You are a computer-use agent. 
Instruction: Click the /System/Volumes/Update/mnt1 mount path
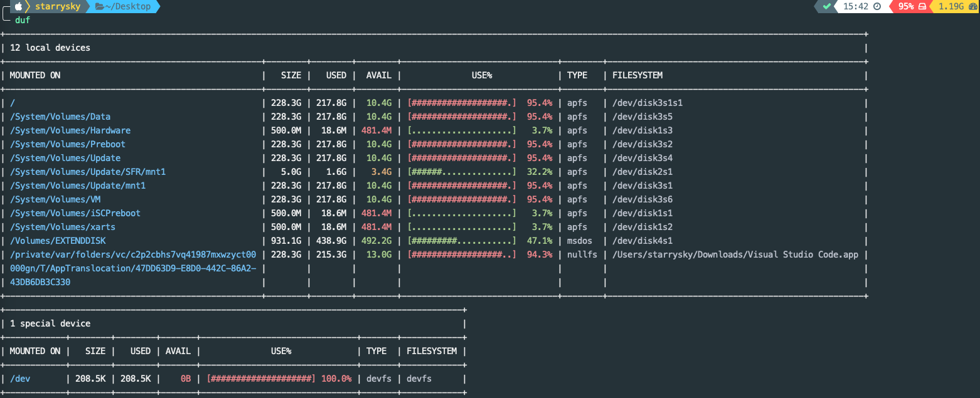[78, 186]
